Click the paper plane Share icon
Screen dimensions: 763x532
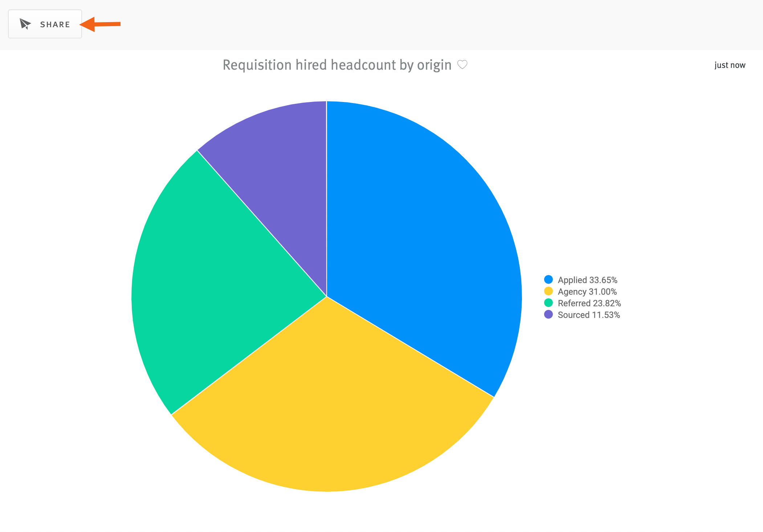[x=25, y=24]
